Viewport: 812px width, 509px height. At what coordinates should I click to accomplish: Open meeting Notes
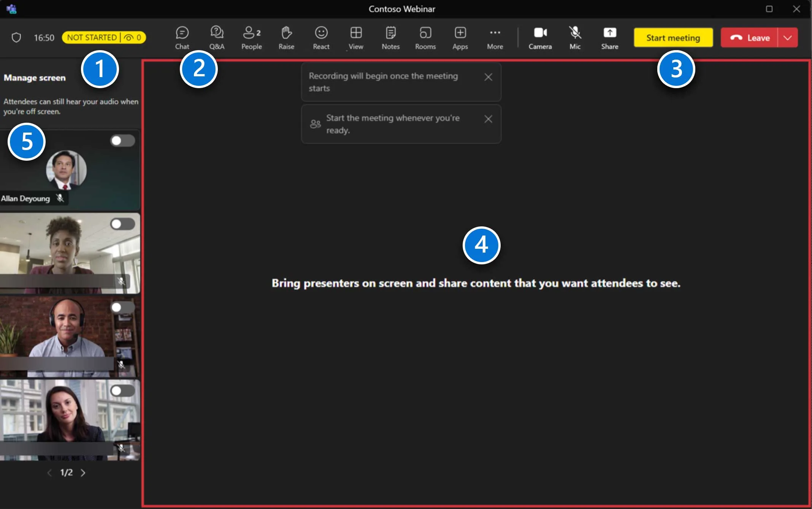[391, 38]
